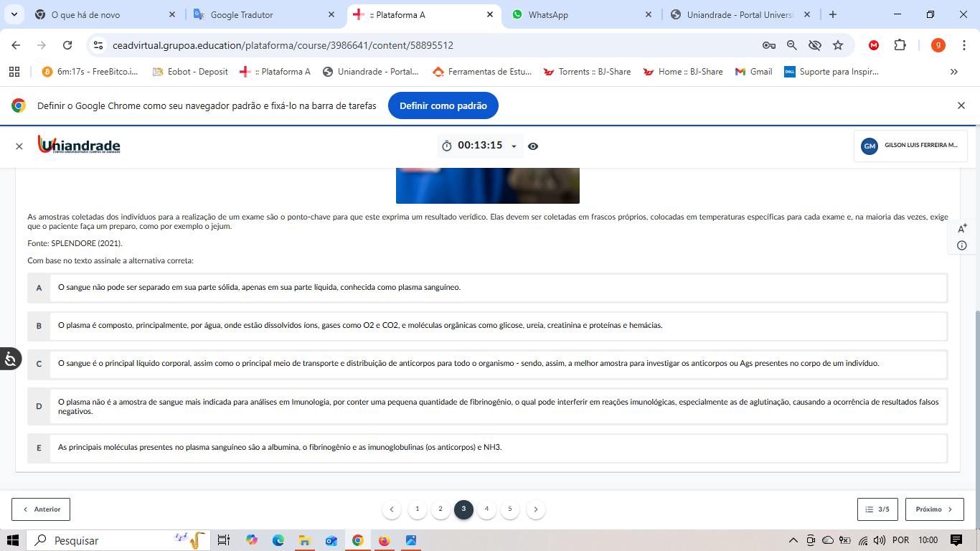Click the Próximo button
Viewport: 980px width, 551px height.
coord(934,509)
